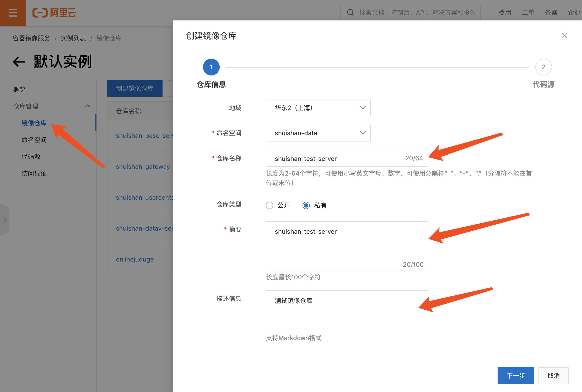
Task: Open 镜像仓库 in the sidebar
Action: click(x=34, y=123)
